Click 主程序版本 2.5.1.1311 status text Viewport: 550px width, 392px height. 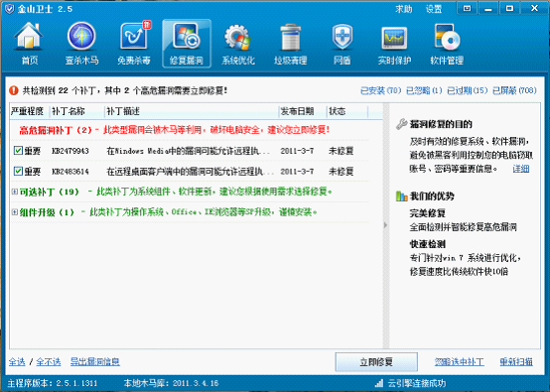pos(53,383)
